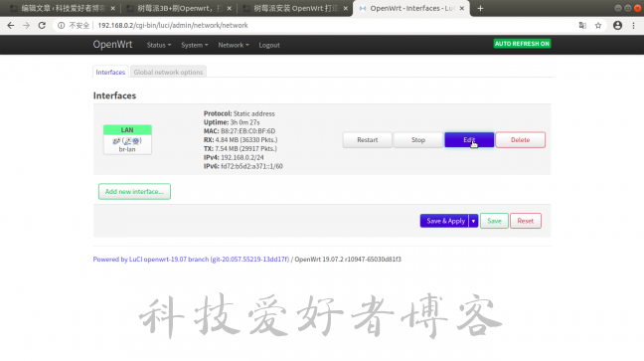Expand the Network menu
This screenshot has width=644, height=361.
coord(234,45)
